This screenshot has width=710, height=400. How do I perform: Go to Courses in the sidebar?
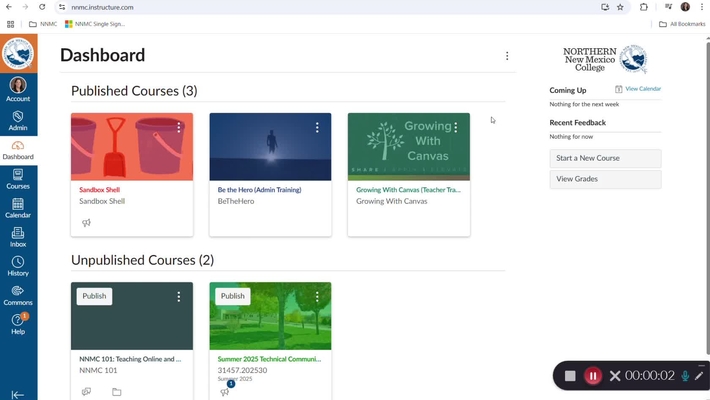point(18,179)
